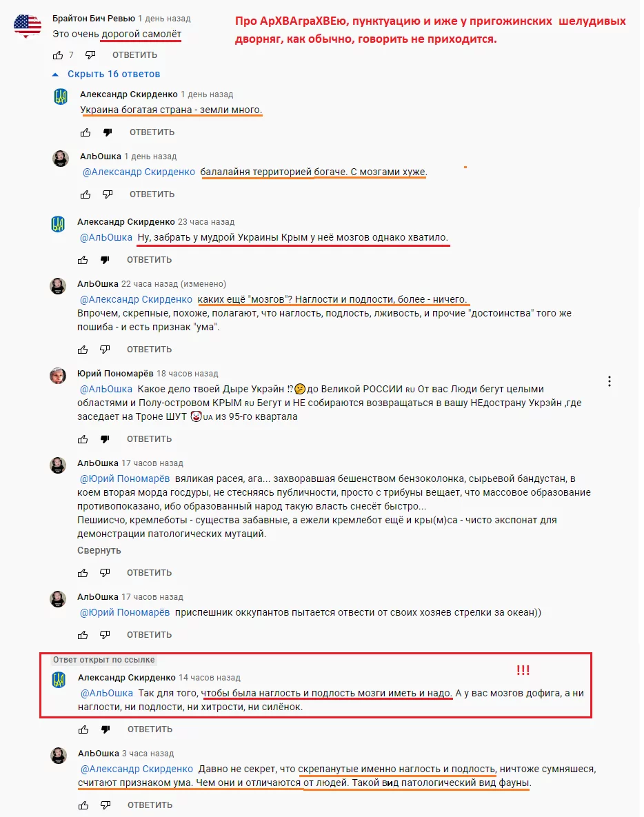The image size is (644, 817).
Task: Click ОТВЕТИТЬ under the top comment
Action: [x=134, y=54]
